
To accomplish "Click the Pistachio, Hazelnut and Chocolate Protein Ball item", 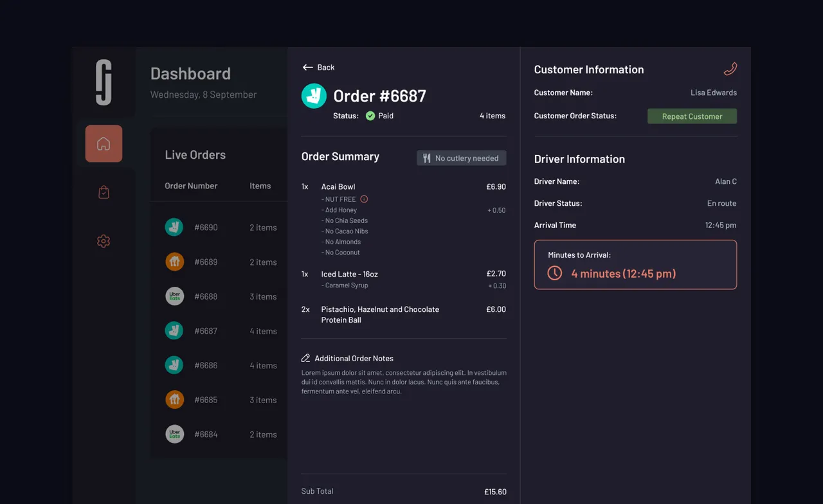I will click(380, 314).
